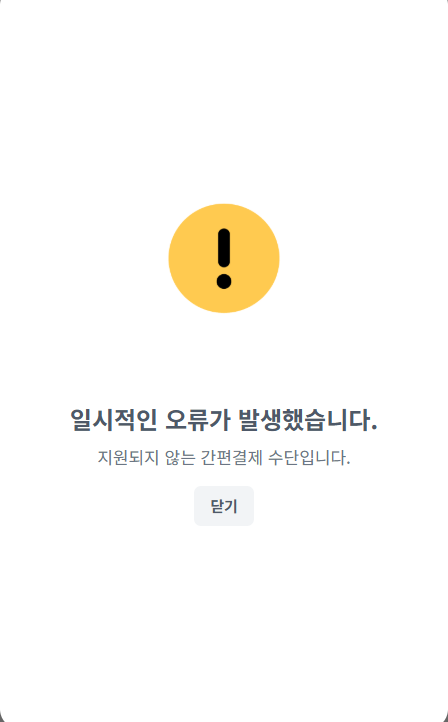
Task: Click the word 간편결제 in the description
Action: point(232,457)
